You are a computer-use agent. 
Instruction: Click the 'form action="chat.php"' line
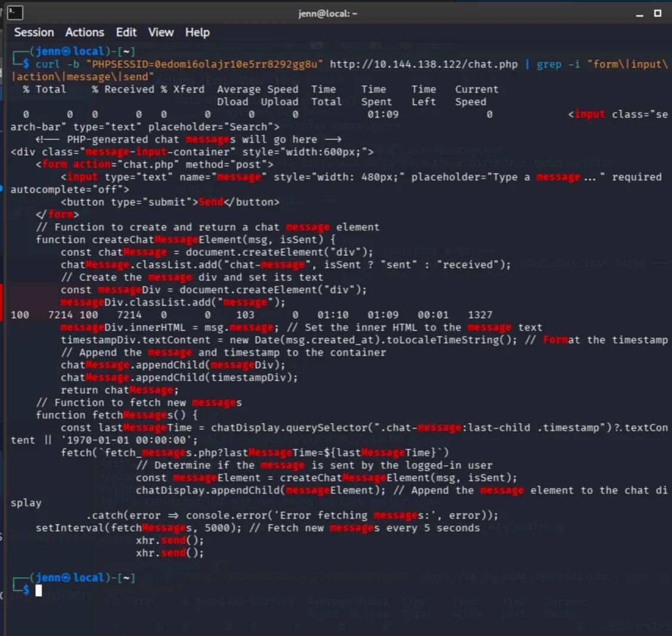(x=154, y=165)
